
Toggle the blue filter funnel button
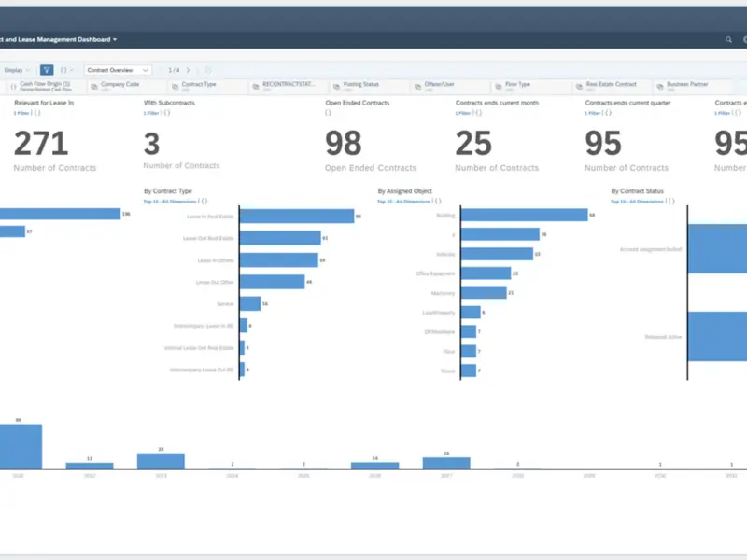coord(47,70)
